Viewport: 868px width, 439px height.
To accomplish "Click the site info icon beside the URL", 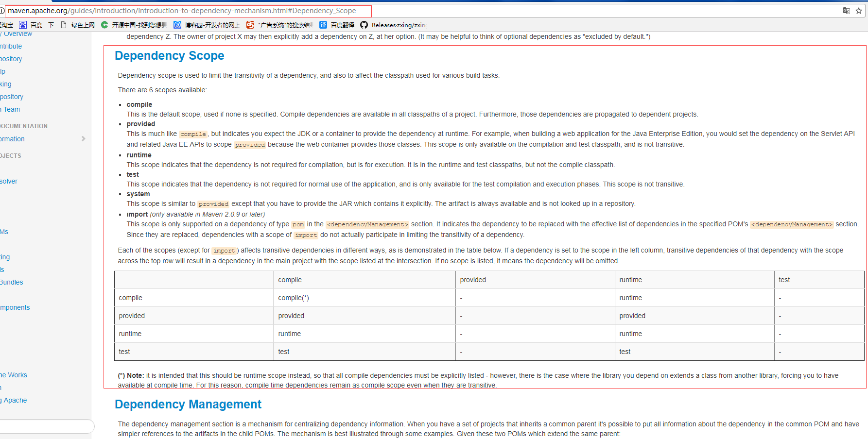I will tap(2, 11).
